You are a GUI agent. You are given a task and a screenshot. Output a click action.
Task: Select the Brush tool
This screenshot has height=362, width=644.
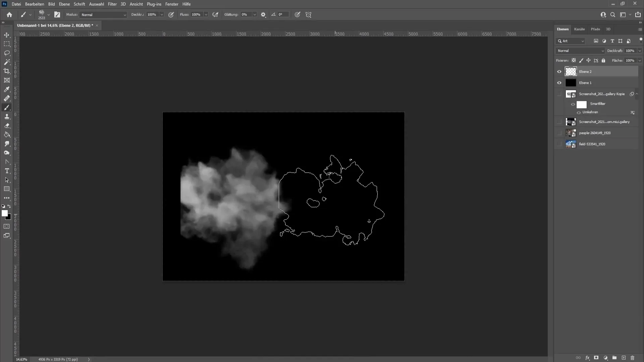pyautogui.click(x=6, y=107)
